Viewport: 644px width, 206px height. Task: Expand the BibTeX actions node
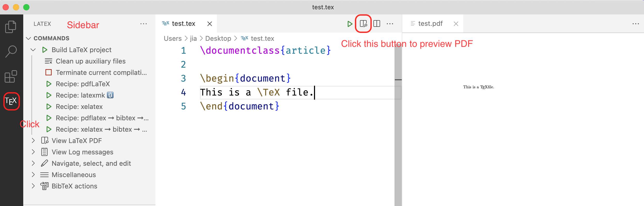tap(33, 186)
